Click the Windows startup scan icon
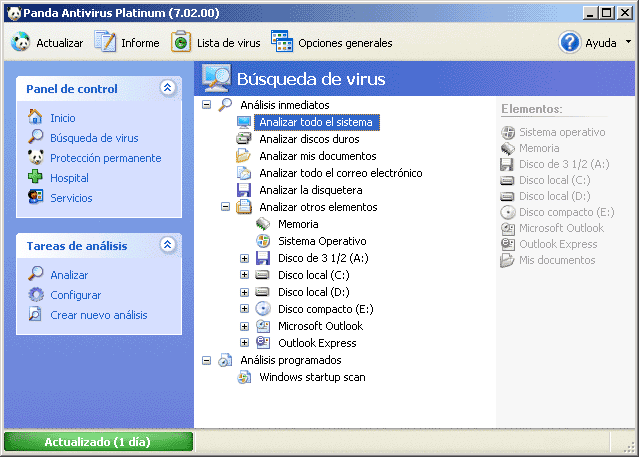Viewport: 639px width, 457px height. 244,377
